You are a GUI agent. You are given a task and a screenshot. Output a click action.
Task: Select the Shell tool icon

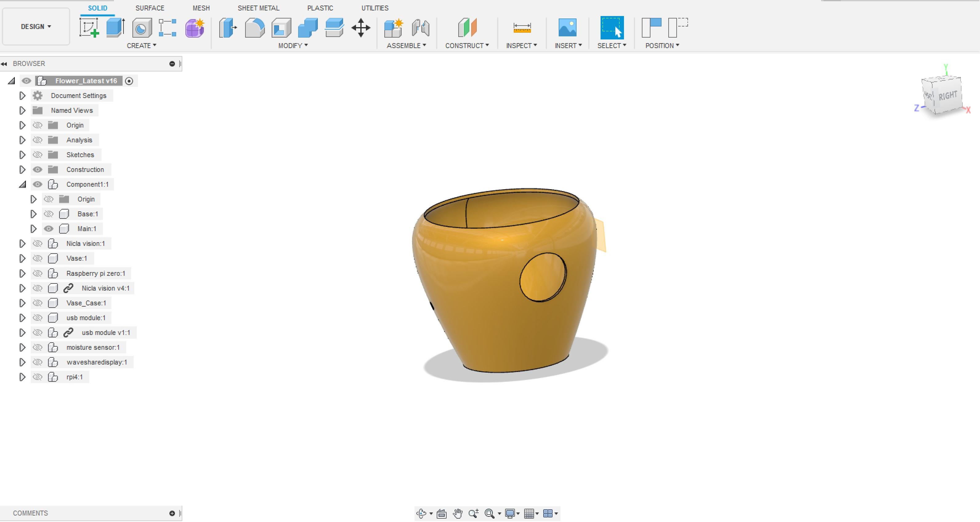(281, 27)
